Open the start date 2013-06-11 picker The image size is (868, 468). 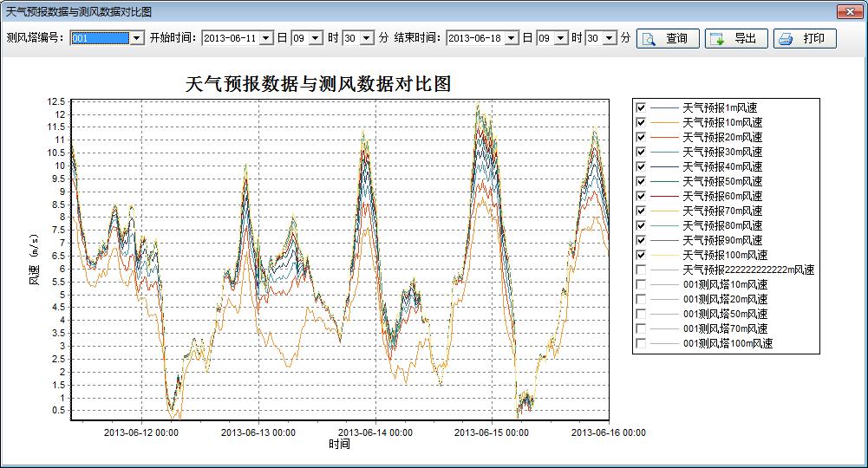coord(266,38)
